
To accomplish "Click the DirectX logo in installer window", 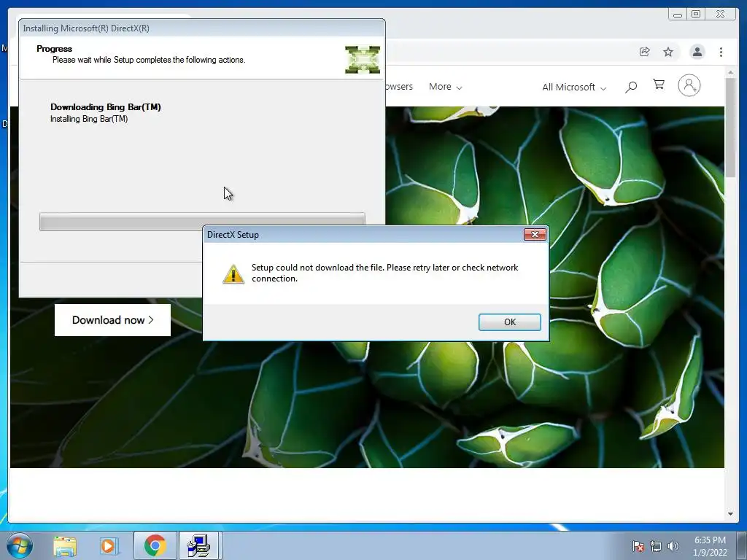I will point(363,60).
